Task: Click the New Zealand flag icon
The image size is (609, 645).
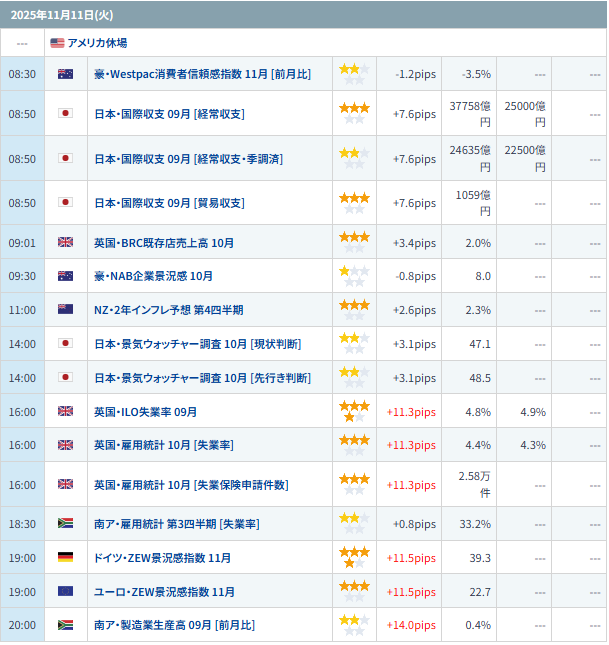Action: [66, 310]
